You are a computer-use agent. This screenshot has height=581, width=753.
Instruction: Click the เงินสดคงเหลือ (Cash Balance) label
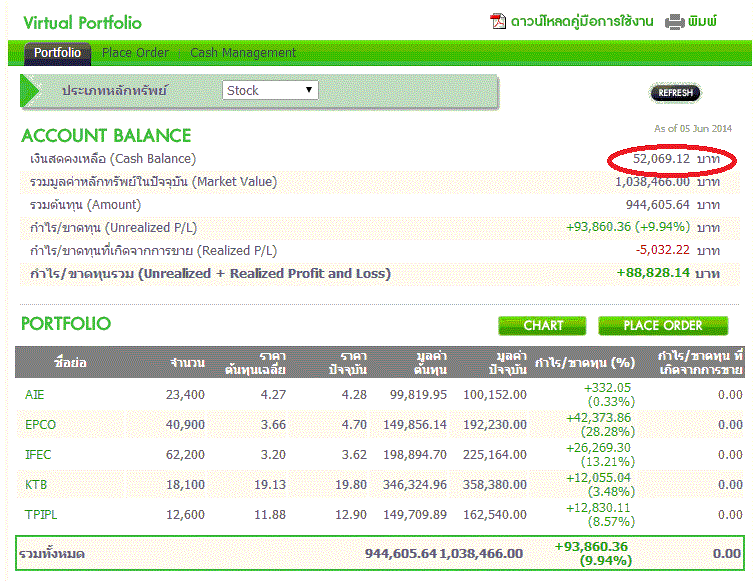[x=113, y=159]
